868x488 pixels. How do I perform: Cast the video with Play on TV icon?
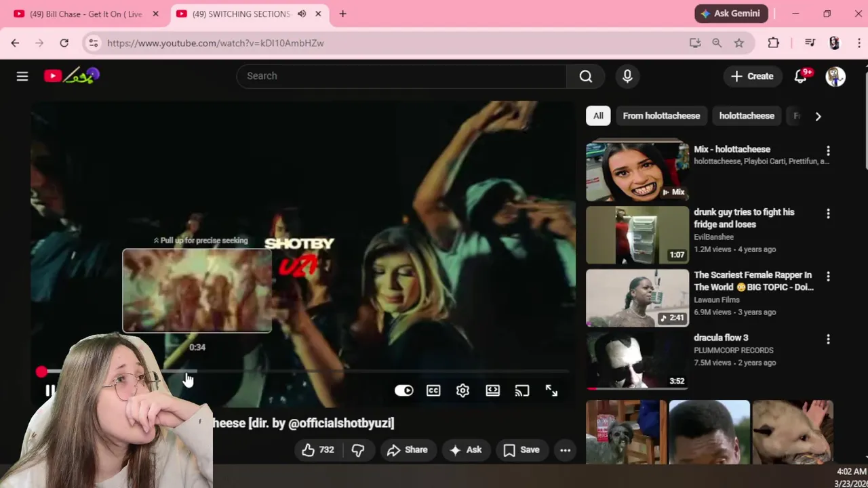521,390
